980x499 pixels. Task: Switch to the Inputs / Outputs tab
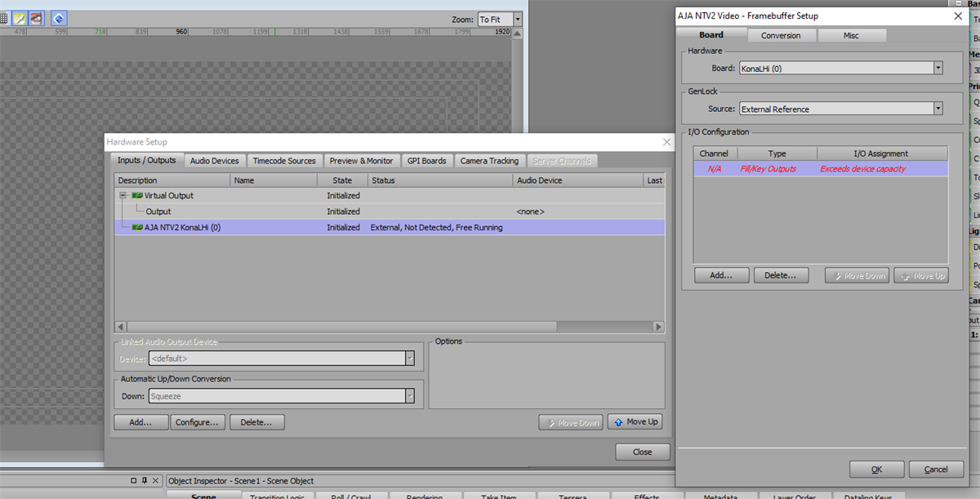tap(147, 160)
